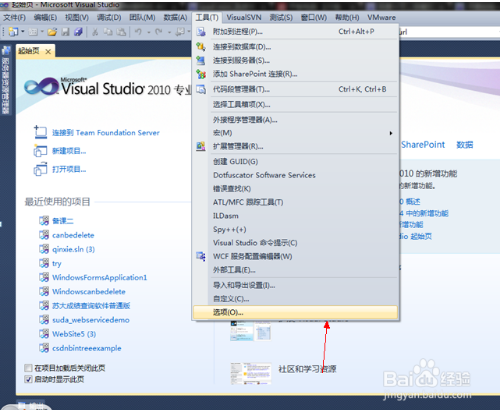The image size is (500, 410).
Task: Click the Cut scissors icon
Action: (95, 32)
